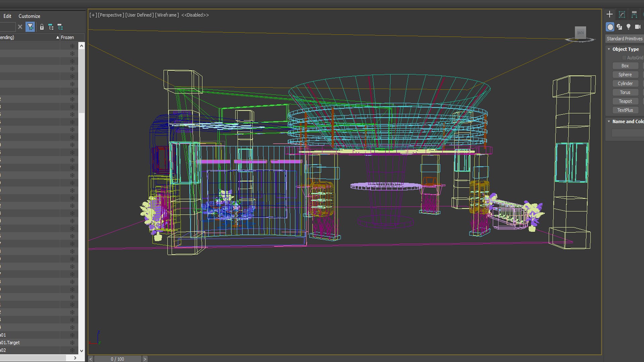Viewport: 644px width, 362px height.
Task: Open the Create tab plus icon
Action: point(609,14)
